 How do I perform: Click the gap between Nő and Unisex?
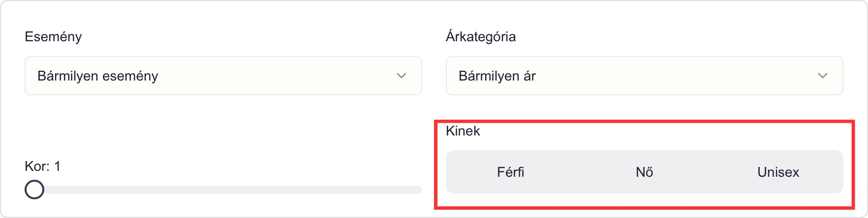(x=711, y=172)
